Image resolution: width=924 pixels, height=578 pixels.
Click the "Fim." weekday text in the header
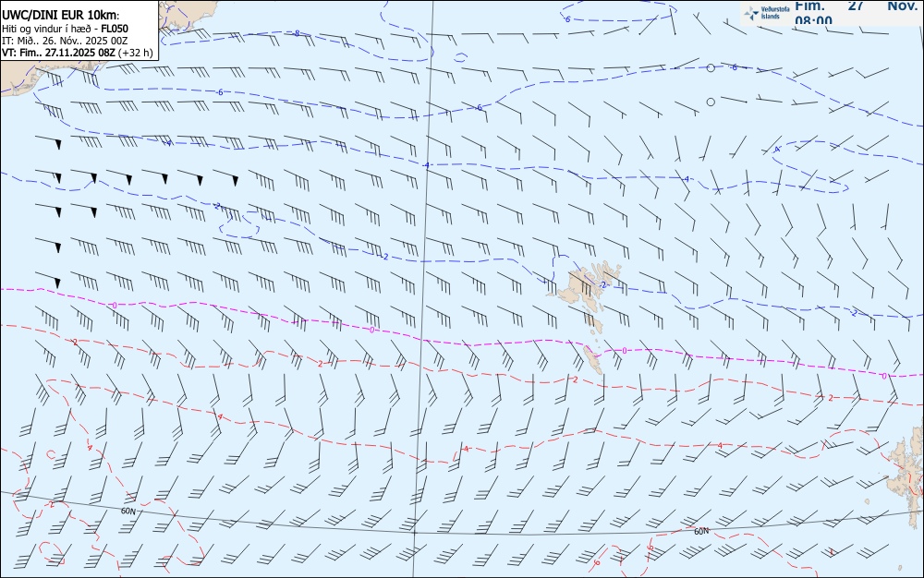(x=809, y=6)
